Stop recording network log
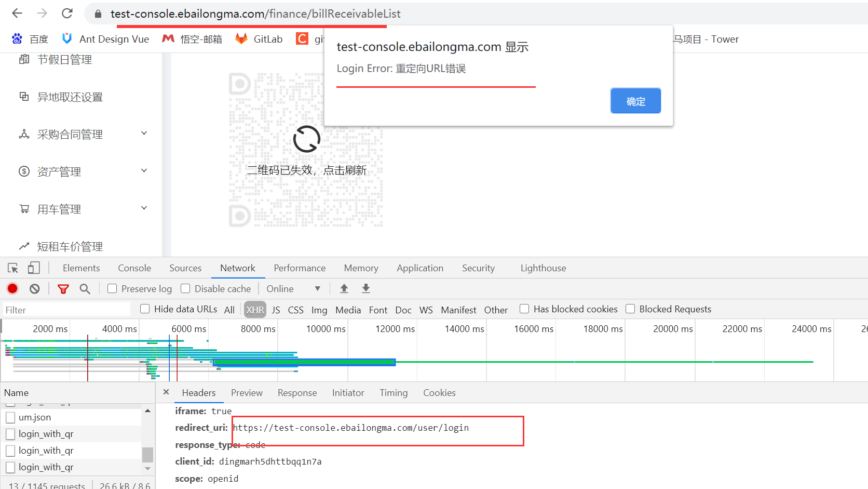The height and width of the screenshot is (489, 868). point(12,288)
